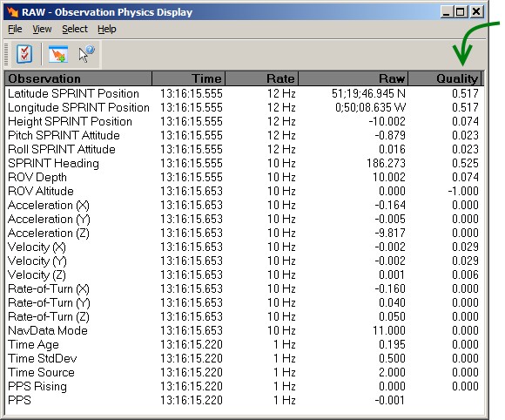Screen dimensions: 505x420
Task: Open the View menu
Action: pyautogui.click(x=42, y=29)
